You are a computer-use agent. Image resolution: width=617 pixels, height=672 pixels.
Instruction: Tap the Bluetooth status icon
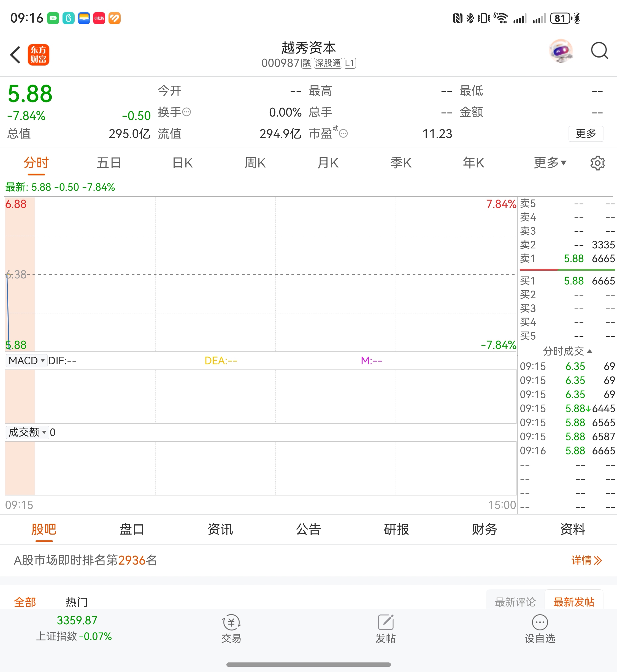[470, 18]
